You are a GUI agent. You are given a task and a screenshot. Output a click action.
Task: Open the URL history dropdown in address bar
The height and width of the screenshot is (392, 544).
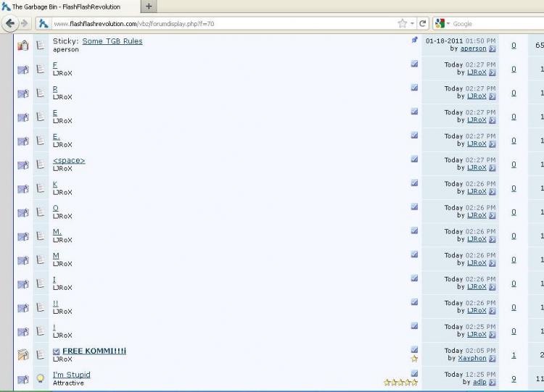[413, 23]
